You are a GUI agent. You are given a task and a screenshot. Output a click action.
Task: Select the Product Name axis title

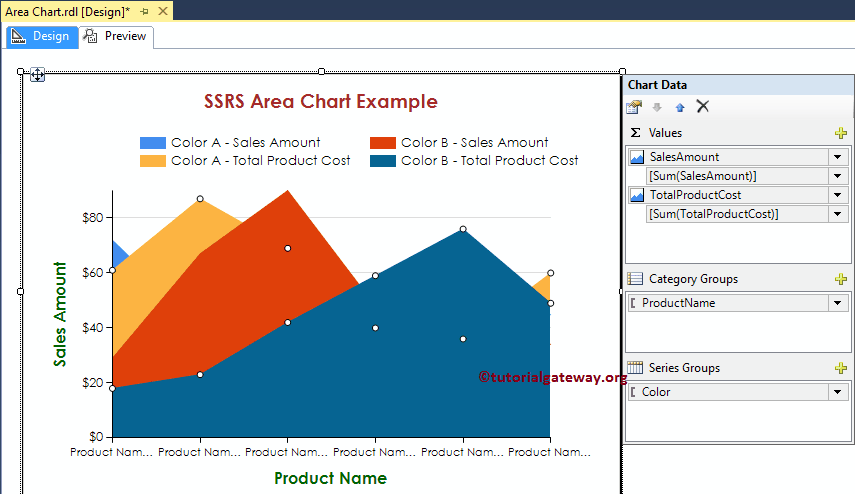click(x=330, y=478)
